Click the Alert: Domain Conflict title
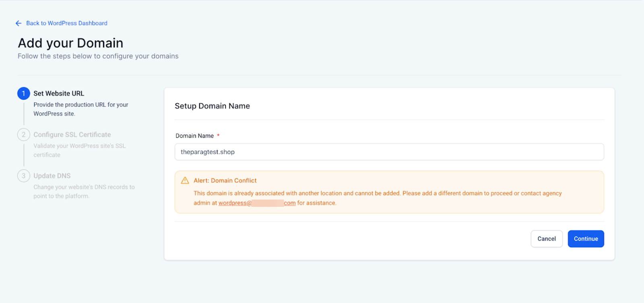644x303 pixels. tap(225, 181)
